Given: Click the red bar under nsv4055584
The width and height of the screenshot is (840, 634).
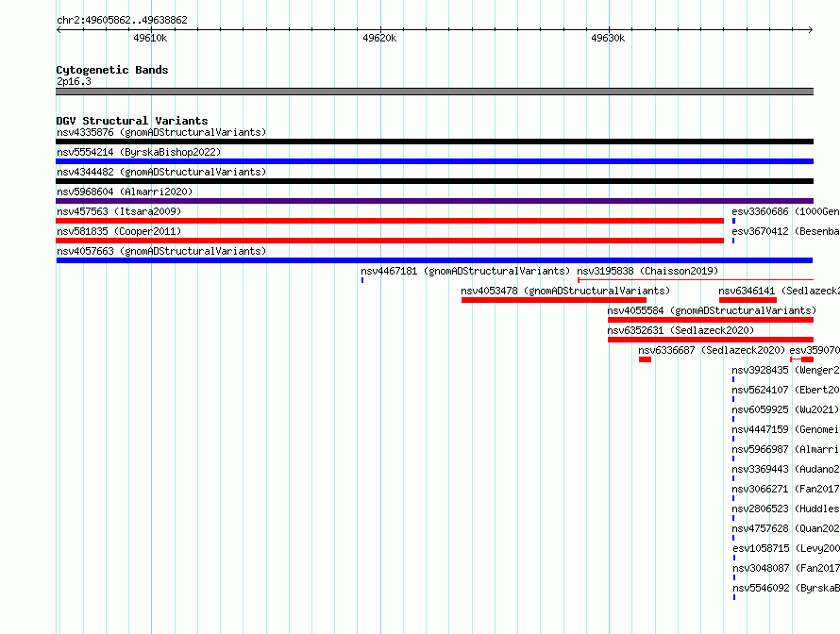Looking at the screenshot, I should [711, 320].
